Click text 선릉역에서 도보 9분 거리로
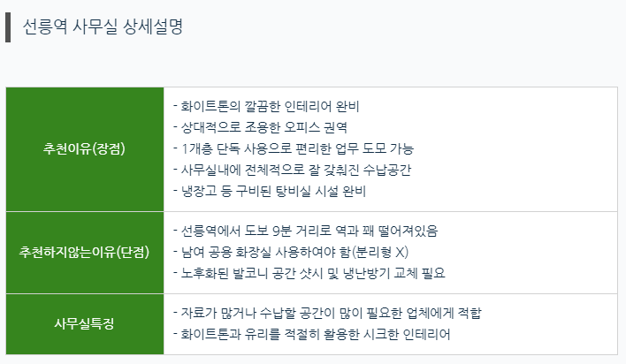Image resolution: width=626 pixels, height=364 pixels. tap(256, 231)
